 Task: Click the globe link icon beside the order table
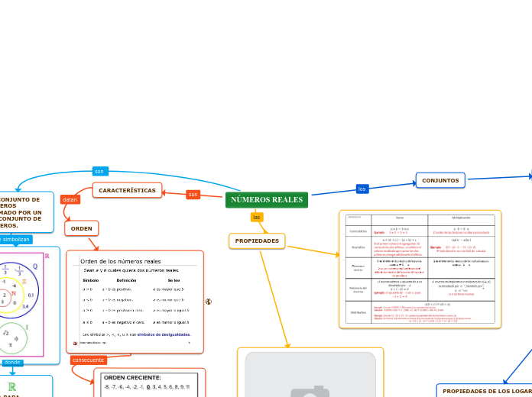(x=208, y=302)
